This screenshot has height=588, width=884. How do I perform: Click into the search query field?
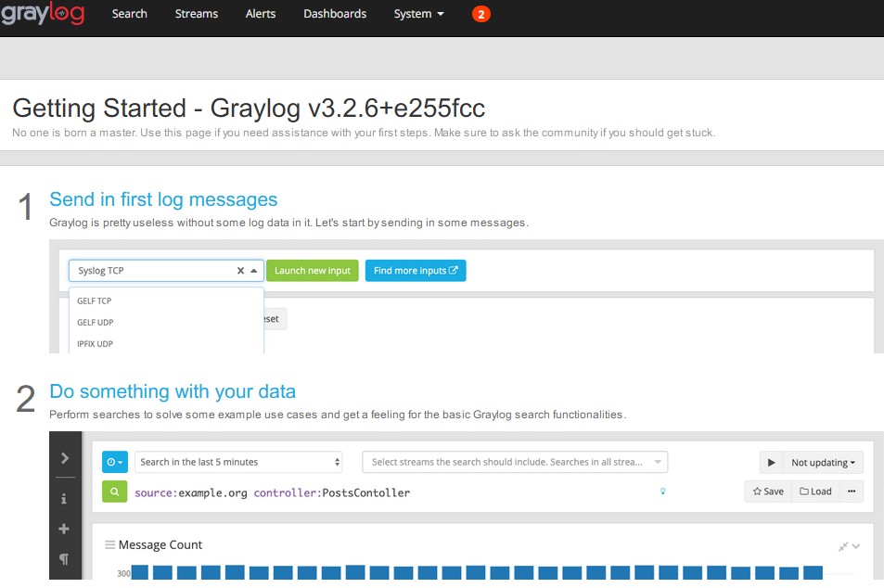click(x=394, y=492)
